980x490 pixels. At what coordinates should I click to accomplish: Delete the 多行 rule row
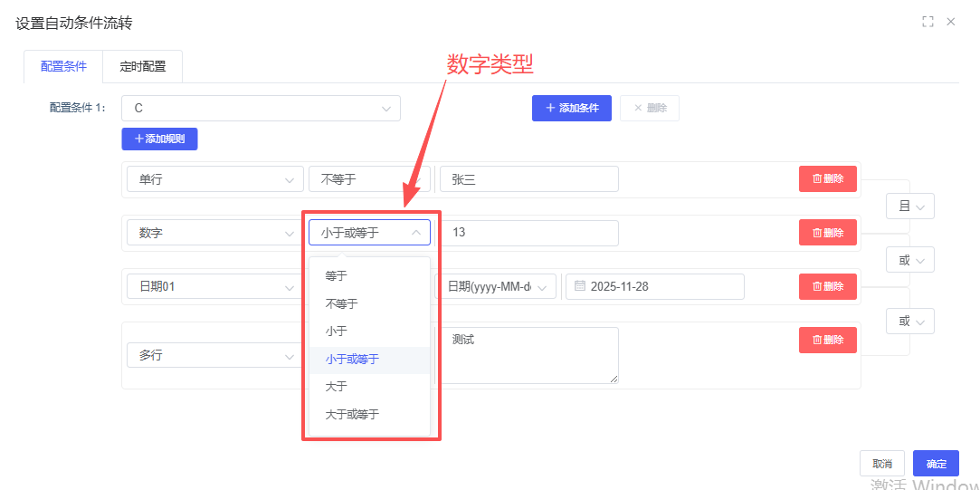pyautogui.click(x=827, y=340)
